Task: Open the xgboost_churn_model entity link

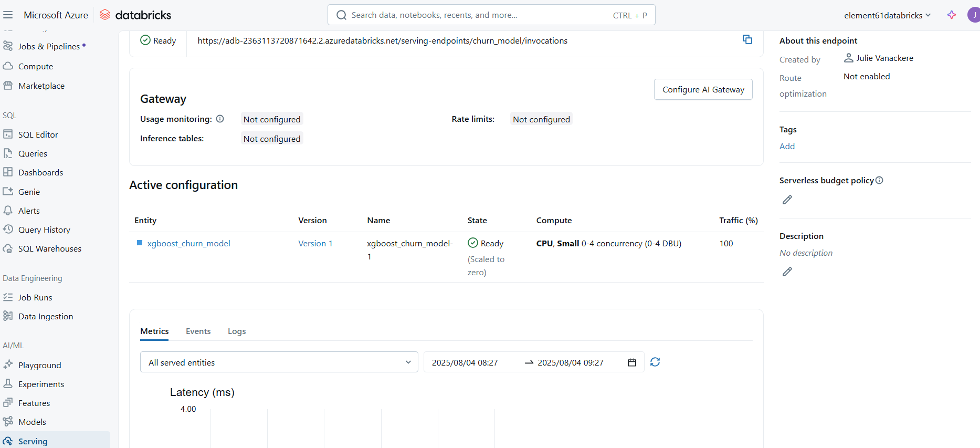Action: point(188,243)
